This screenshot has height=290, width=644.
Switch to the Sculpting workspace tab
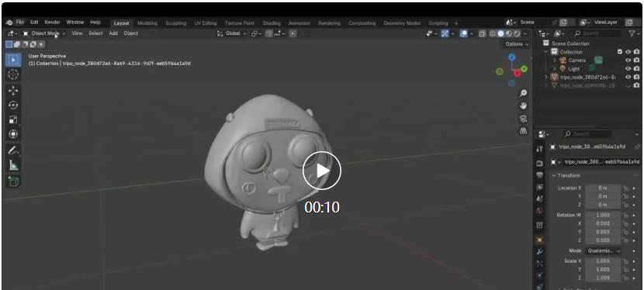pyautogui.click(x=176, y=23)
